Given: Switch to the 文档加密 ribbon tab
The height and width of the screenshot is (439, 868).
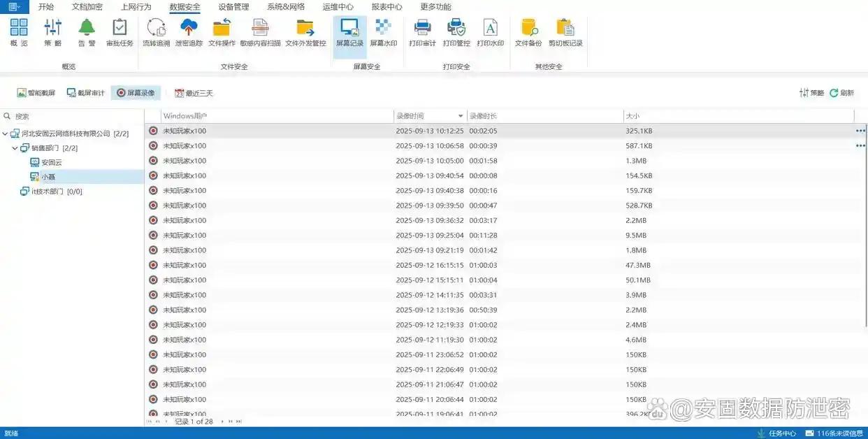Looking at the screenshot, I should [87, 7].
